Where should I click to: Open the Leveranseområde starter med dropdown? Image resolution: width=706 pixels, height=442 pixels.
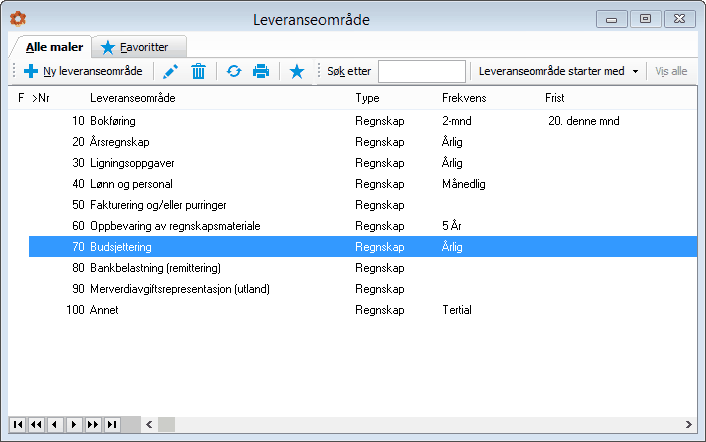click(558, 71)
